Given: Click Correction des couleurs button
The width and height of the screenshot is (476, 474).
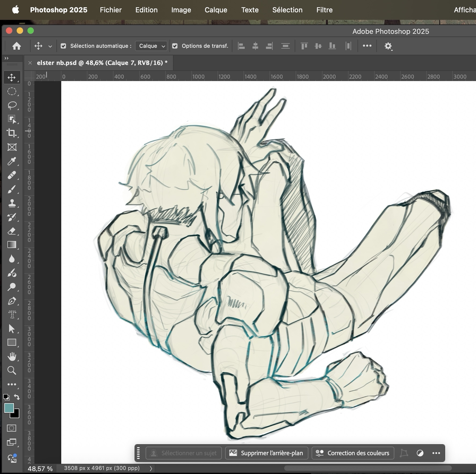Looking at the screenshot, I should click(x=353, y=453).
